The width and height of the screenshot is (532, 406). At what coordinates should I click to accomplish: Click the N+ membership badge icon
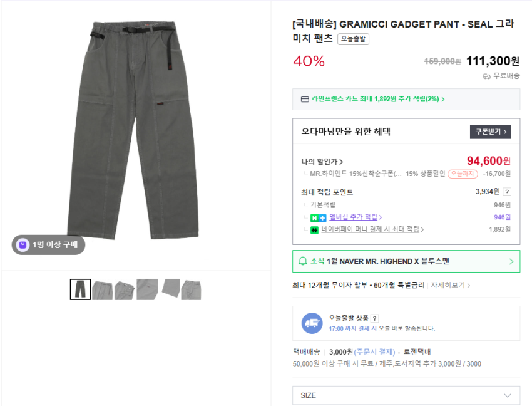coord(319,217)
